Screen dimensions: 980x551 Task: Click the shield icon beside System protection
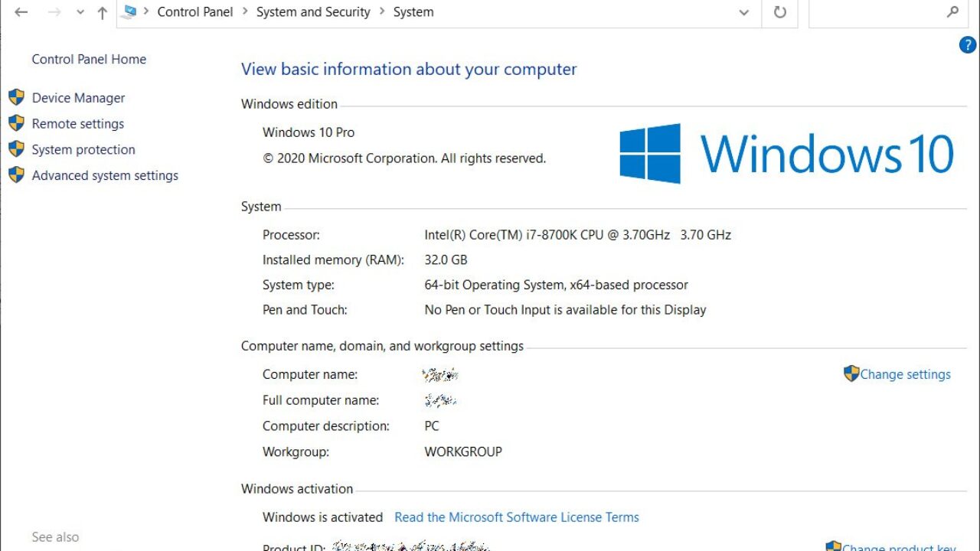click(x=16, y=149)
